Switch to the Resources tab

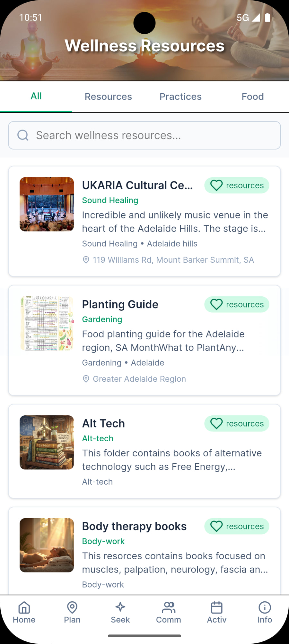tap(108, 97)
